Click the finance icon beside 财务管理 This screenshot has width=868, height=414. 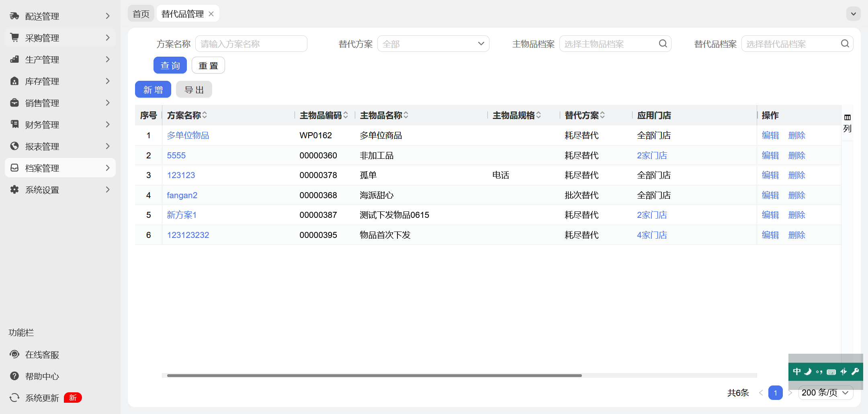[14, 125]
